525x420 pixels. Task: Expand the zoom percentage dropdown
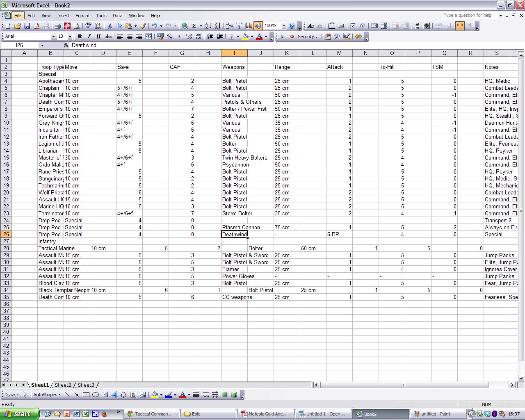pos(283,26)
